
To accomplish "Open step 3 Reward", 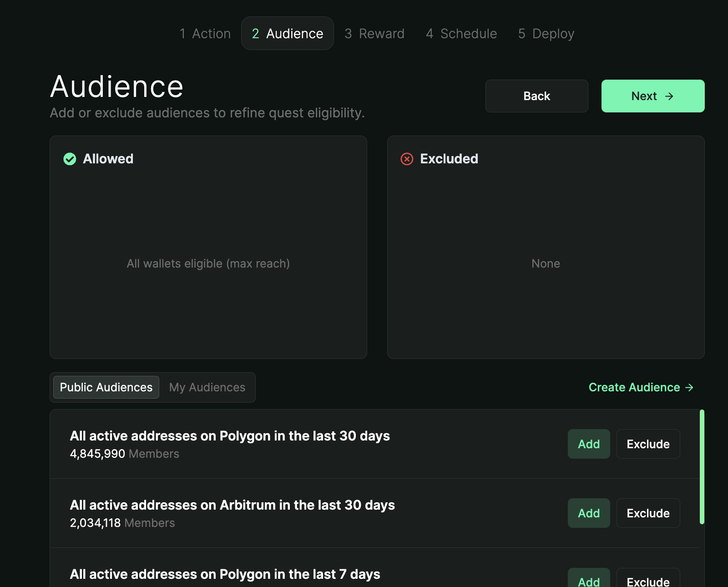I will (x=374, y=34).
